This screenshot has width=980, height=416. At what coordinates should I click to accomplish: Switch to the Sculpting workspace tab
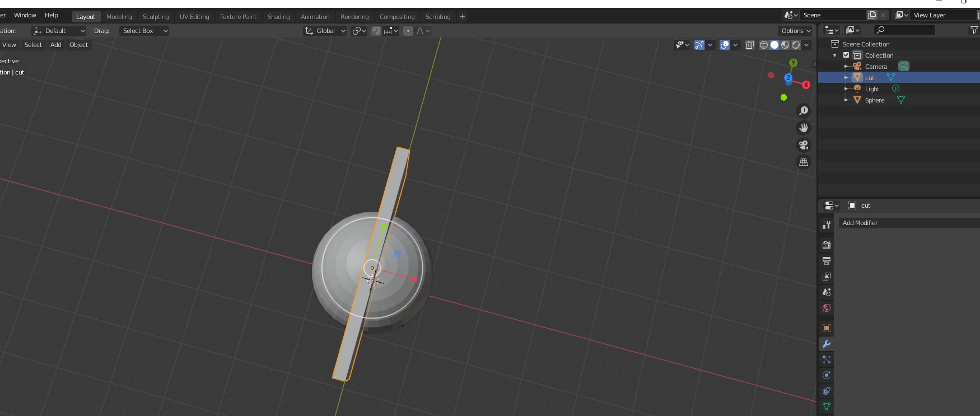point(156,17)
